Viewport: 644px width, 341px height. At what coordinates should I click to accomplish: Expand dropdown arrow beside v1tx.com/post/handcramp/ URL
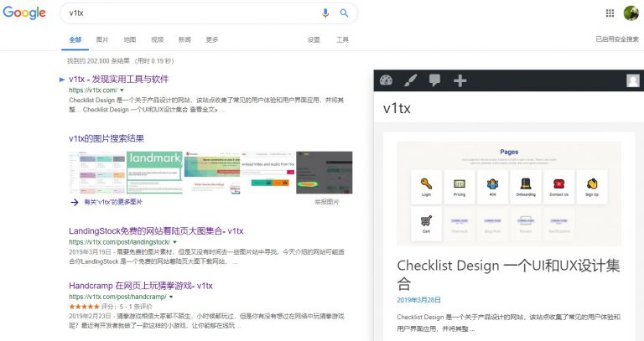pyautogui.click(x=171, y=297)
